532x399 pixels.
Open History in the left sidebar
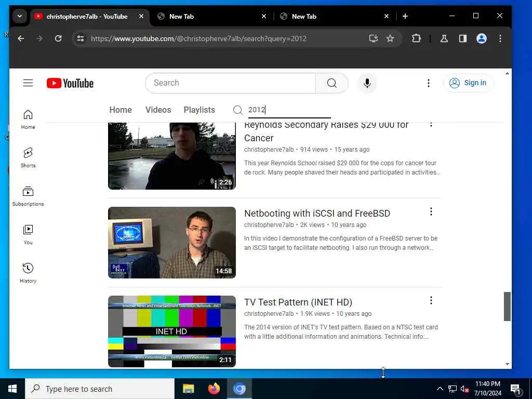point(28,273)
